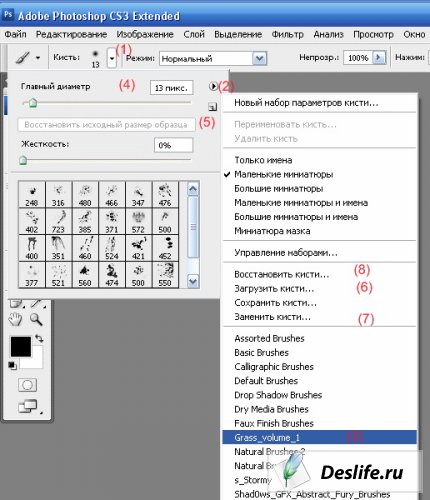The width and height of the screenshot is (430, 500).
Task: Choose Новый набор параметров кисти
Action: click(319, 103)
